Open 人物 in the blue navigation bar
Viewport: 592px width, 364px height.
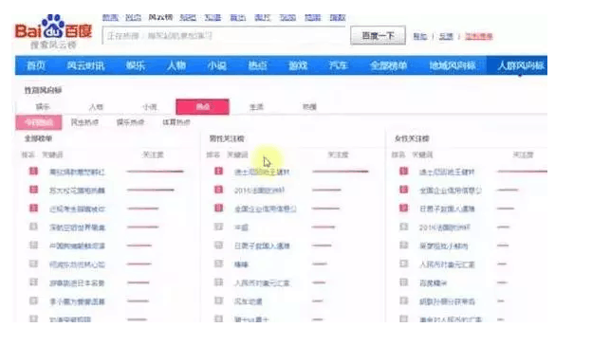click(x=176, y=65)
